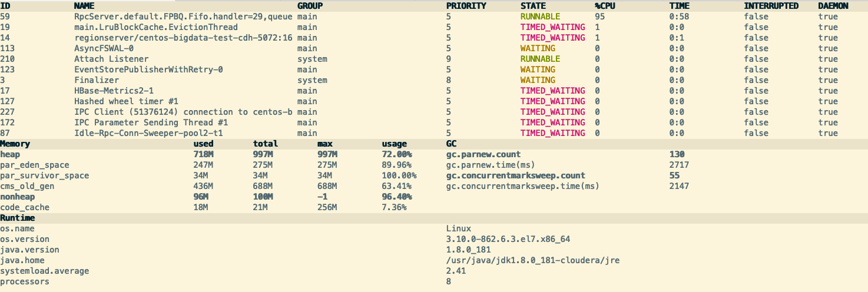Select the cms_old_gen memory row label

coord(27,186)
